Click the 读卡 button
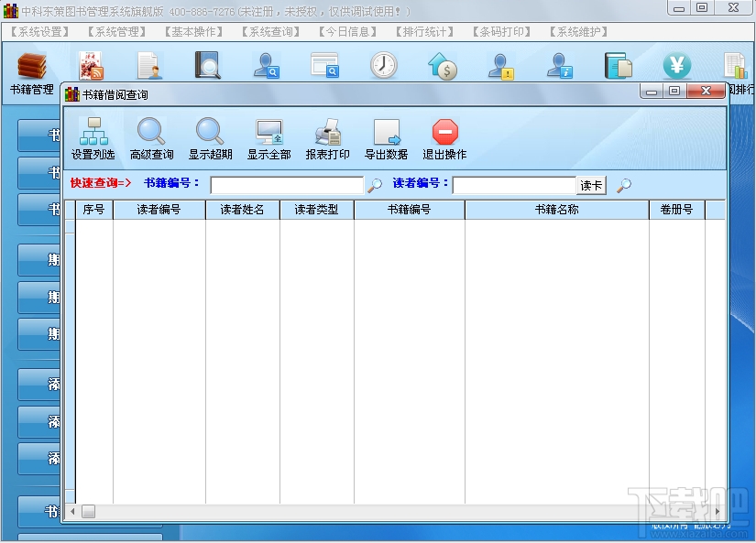The image size is (756, 543). tap(591, 186)
